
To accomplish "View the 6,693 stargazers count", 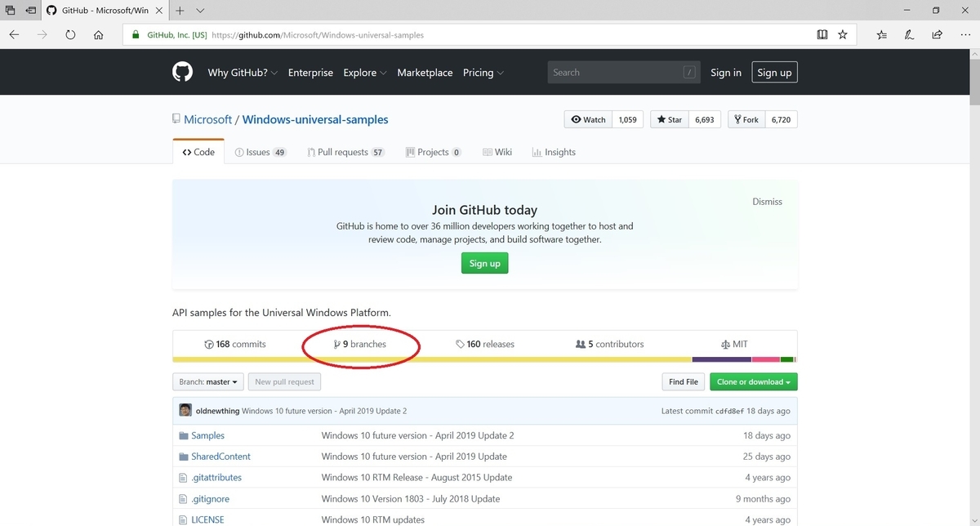I will click(x=705, y=119).
